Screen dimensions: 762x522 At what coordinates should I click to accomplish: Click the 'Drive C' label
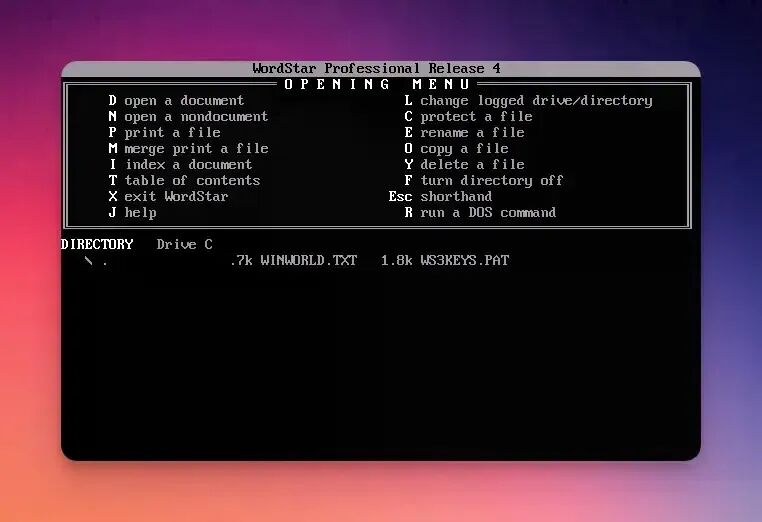[x=184, y=244]
